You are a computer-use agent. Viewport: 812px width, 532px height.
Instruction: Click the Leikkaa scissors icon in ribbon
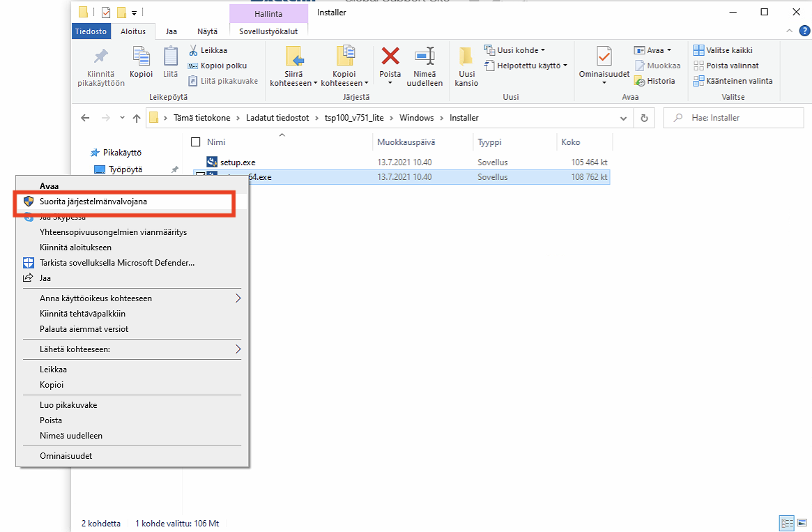194,50
